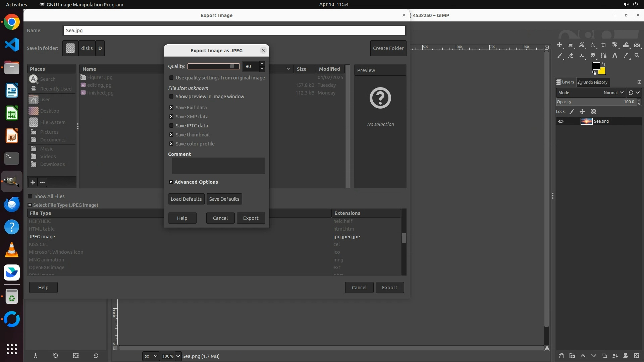Viewport: 644px width, 362px height.
Task: Swap foreground and background colors
Action: pyautogui.click(x=604, y=64)
